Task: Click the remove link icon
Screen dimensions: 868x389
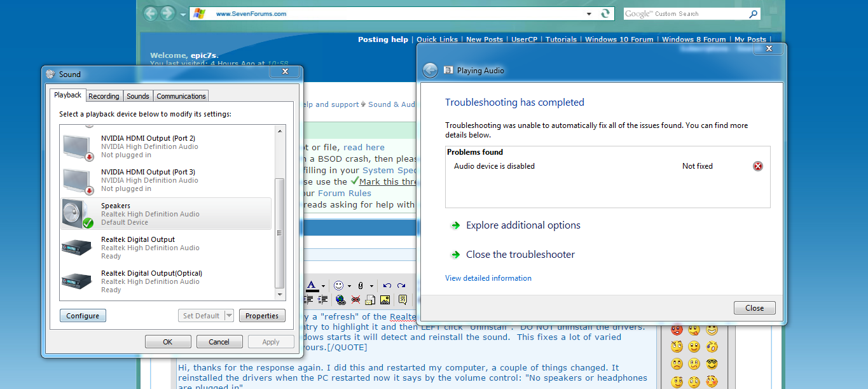Action: [355, 299]
